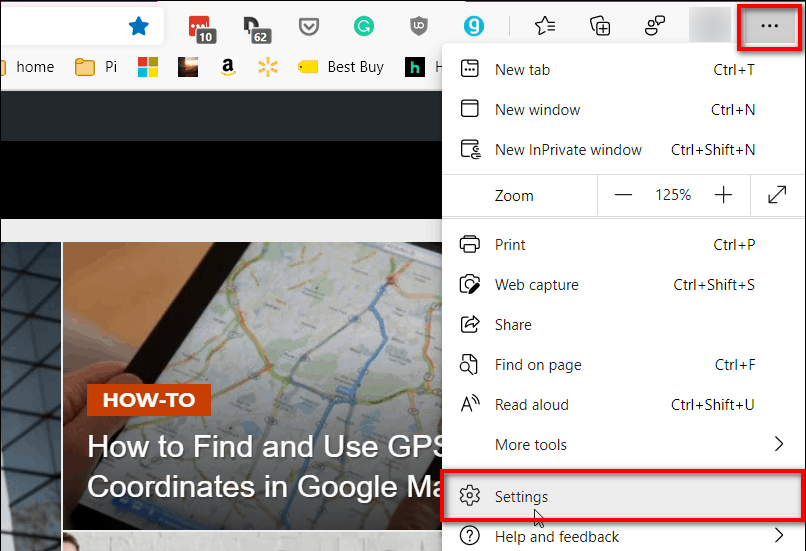Open the red extension with badge 10
Viewport: 806px width, 551px height.
(x=201, y=29)
